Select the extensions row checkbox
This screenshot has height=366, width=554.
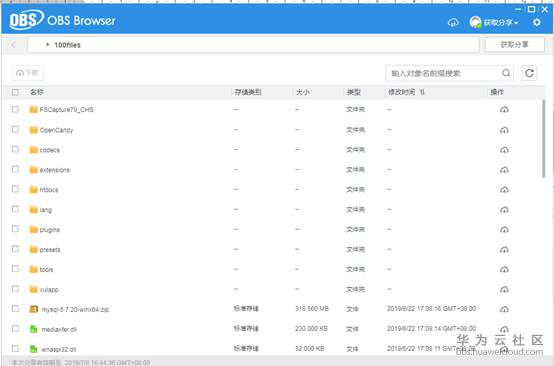pos(15,169)
